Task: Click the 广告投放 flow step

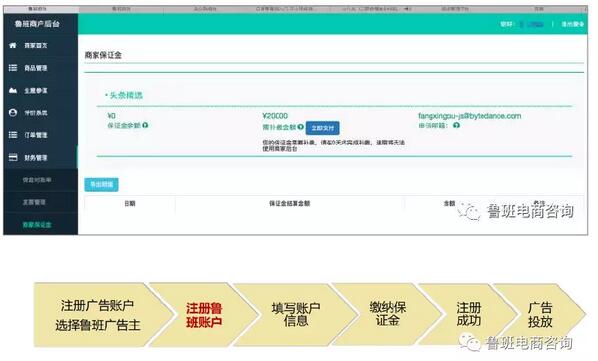Action: (540, 315)
